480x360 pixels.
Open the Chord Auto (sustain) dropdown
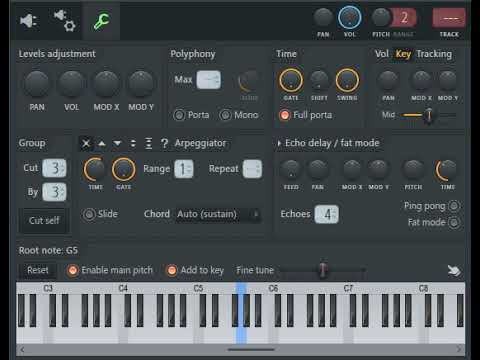tap(218, 214)
